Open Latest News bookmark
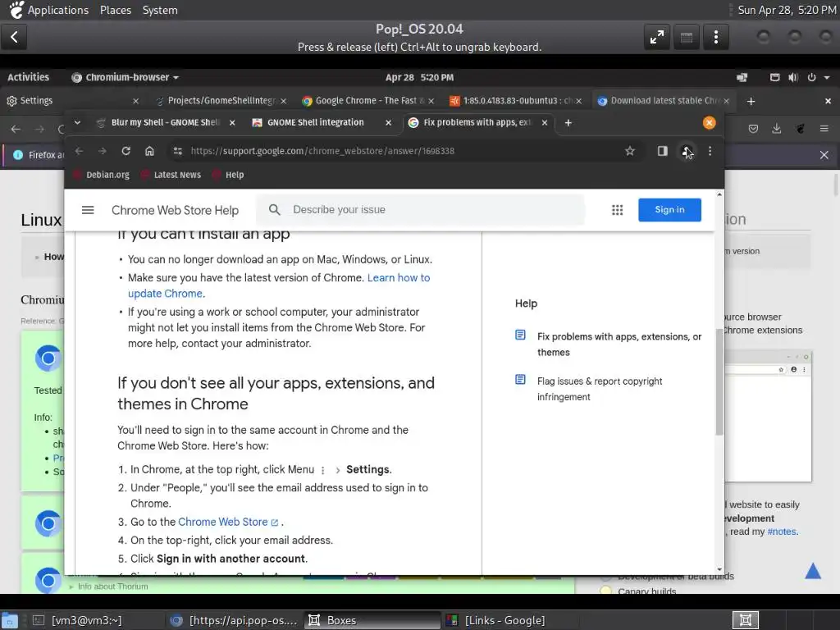The height and width of the screenshot is (630, 840). [x=171, y=176]
